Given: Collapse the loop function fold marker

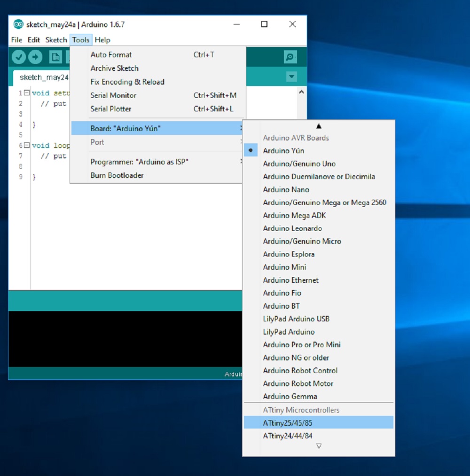Looking at the screenshot, I should pos(27,145).
